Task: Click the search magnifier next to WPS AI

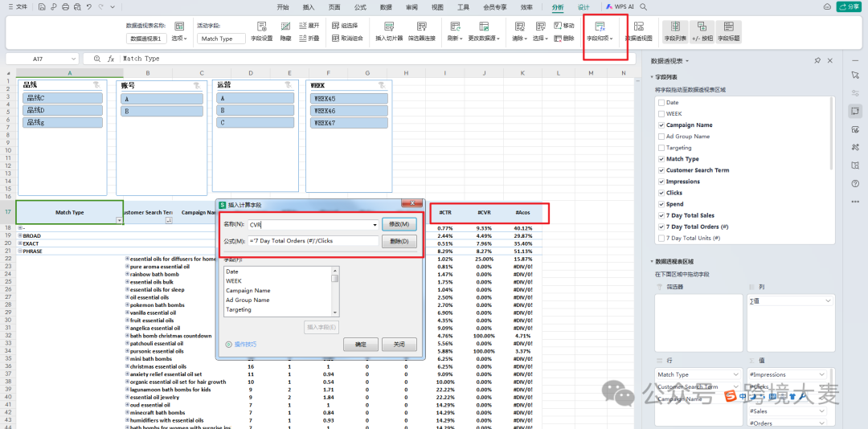Action: click(x=643, y=6)
